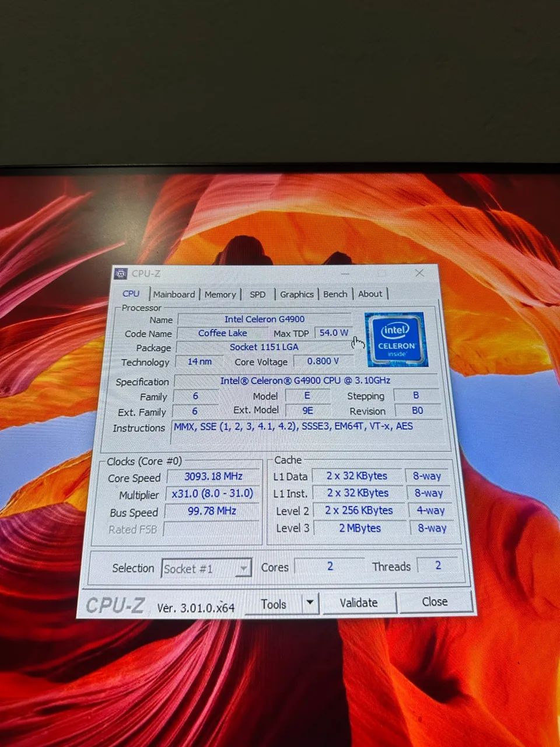
Task: Click the Cores count value 2
Action: (330, 566)
